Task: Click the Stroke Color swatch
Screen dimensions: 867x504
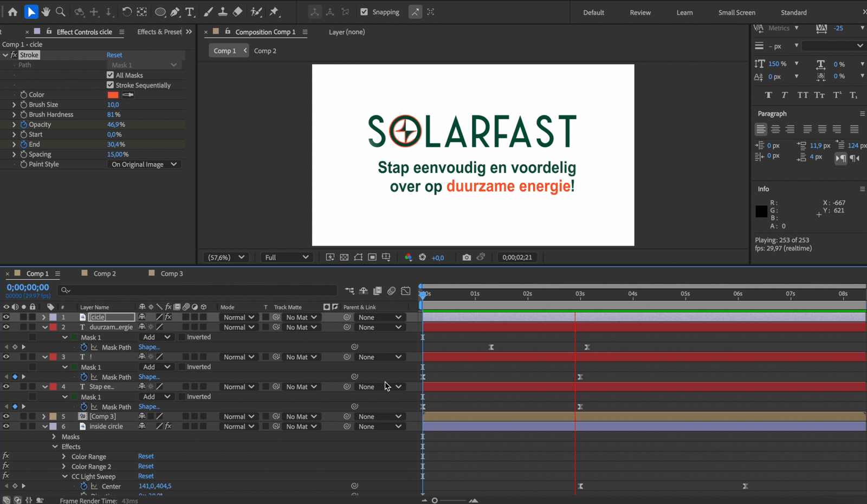Action: click(113, 95)
